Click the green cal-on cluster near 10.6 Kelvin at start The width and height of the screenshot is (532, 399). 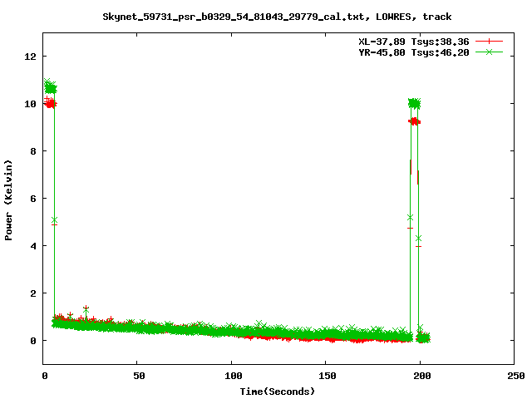click(50, 86)
